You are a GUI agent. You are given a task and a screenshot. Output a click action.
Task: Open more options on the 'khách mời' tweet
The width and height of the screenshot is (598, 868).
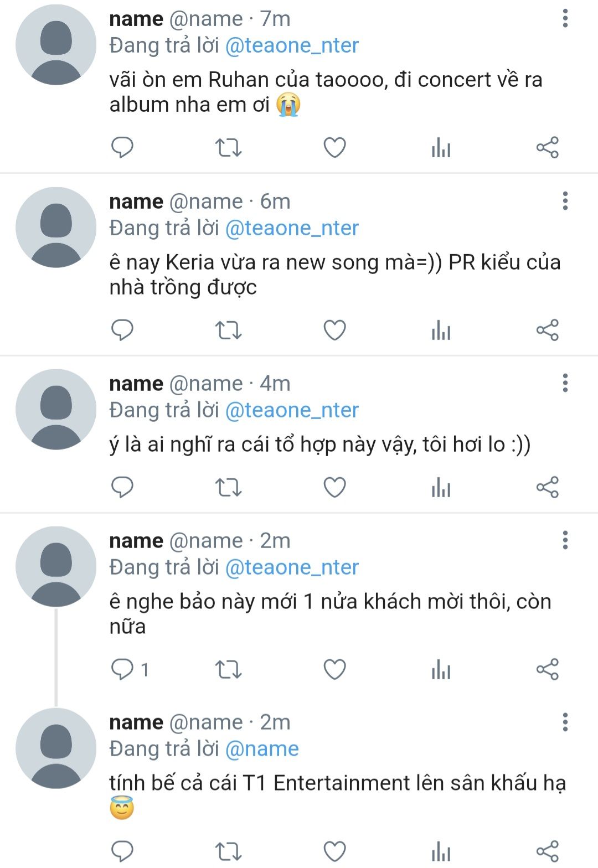565,540
